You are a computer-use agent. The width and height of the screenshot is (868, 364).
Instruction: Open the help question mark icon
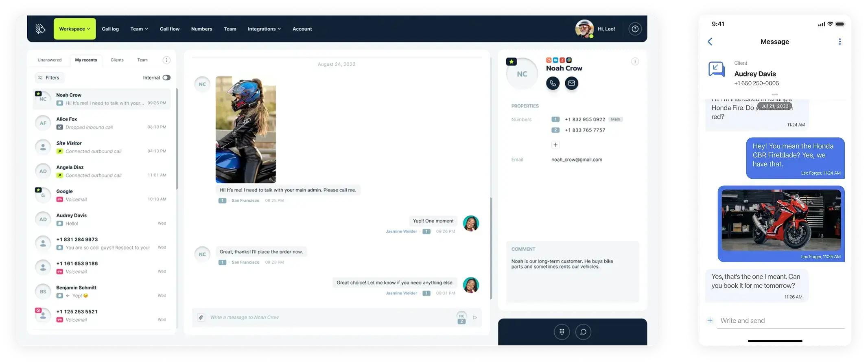pyautogui.click(x=635, y=29)
